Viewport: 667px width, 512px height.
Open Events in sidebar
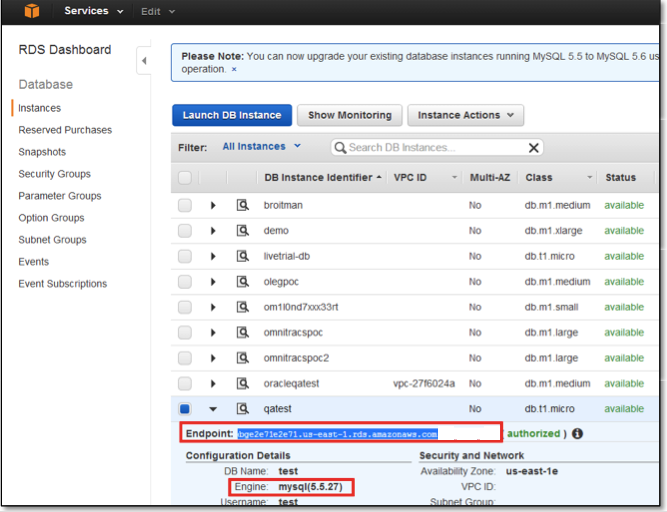[34, 262]
